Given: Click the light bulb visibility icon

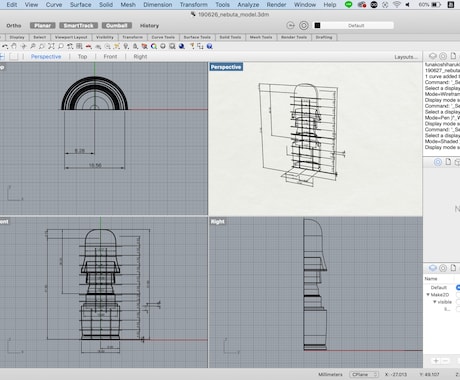Looking at the screenshot, I should click(x=126, y=46).
